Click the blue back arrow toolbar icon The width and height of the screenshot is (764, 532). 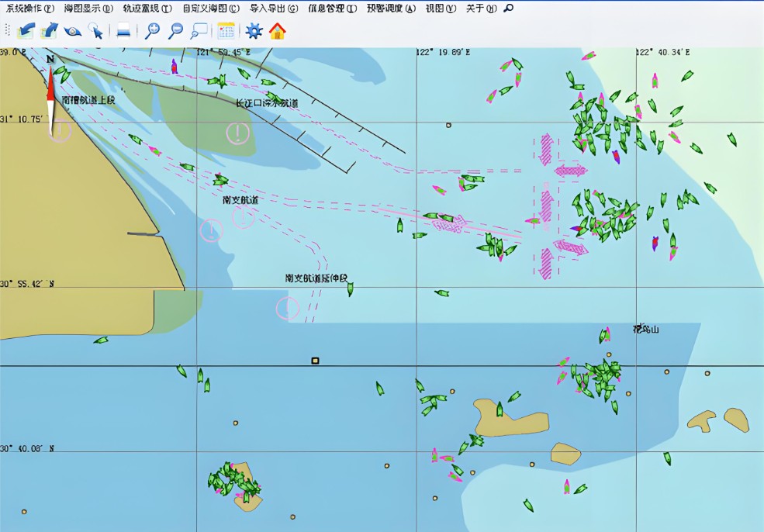point(27,31)
